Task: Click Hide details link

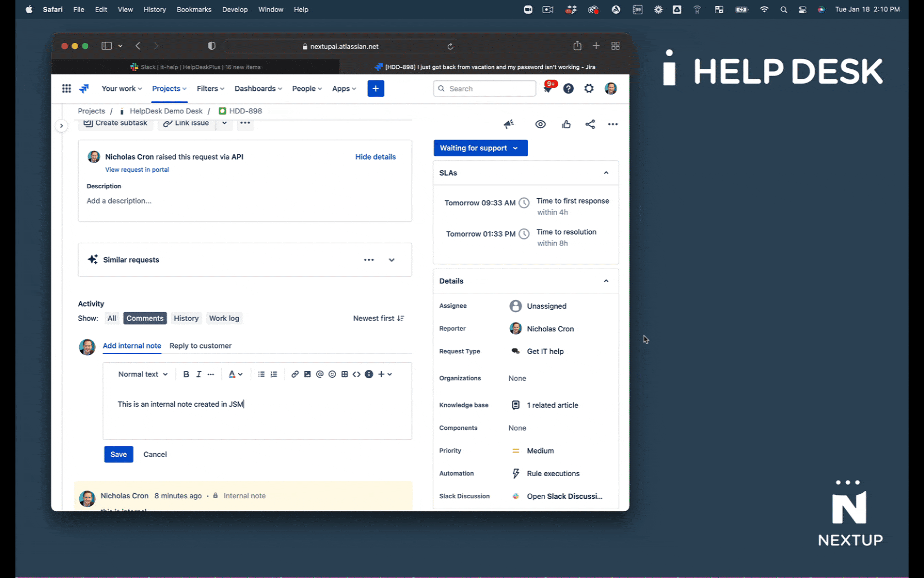Action: point(375,157)
